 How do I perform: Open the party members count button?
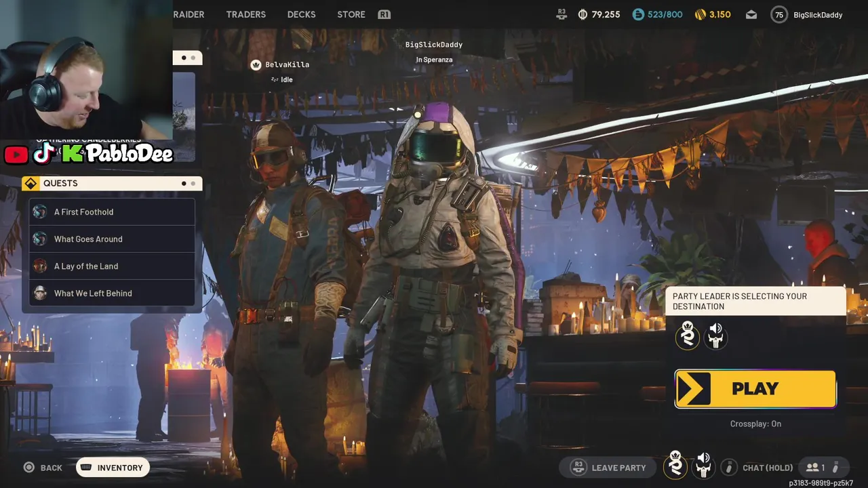(x=823, y=467)
